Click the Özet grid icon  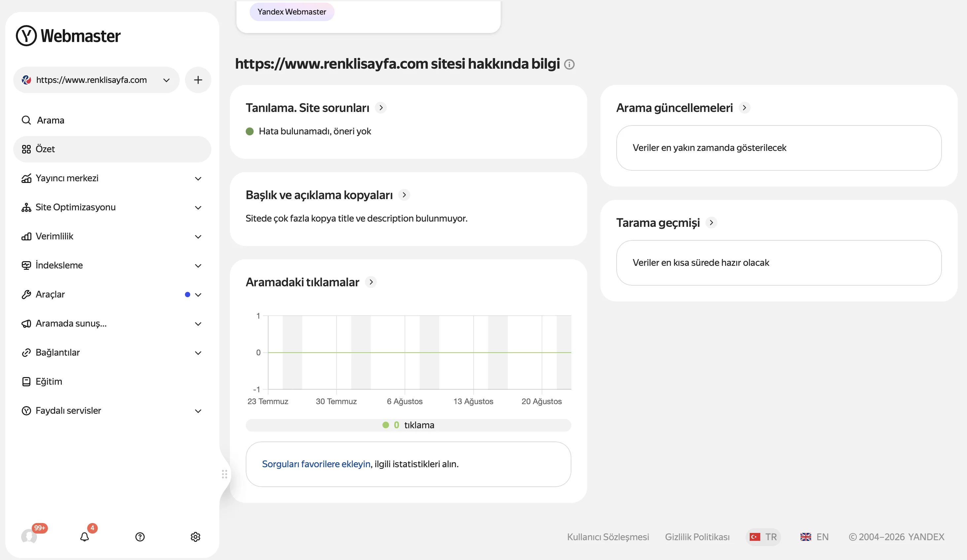pos(26,149)
